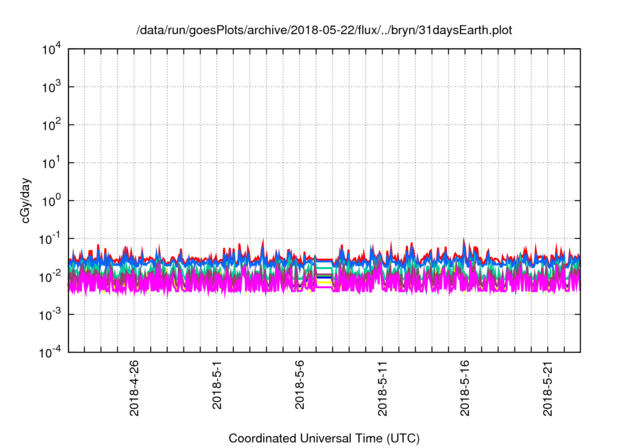Click the 10^2 y-axis tick label

[x=52, y=125]
